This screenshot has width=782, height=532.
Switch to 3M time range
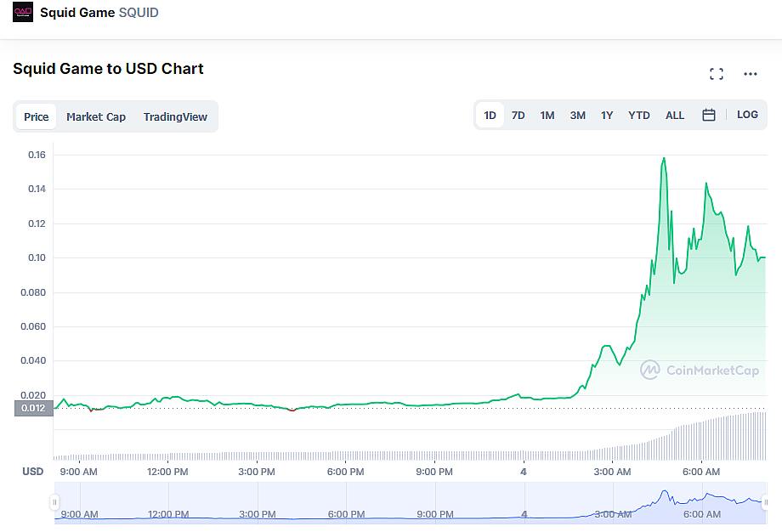(577, 116)
